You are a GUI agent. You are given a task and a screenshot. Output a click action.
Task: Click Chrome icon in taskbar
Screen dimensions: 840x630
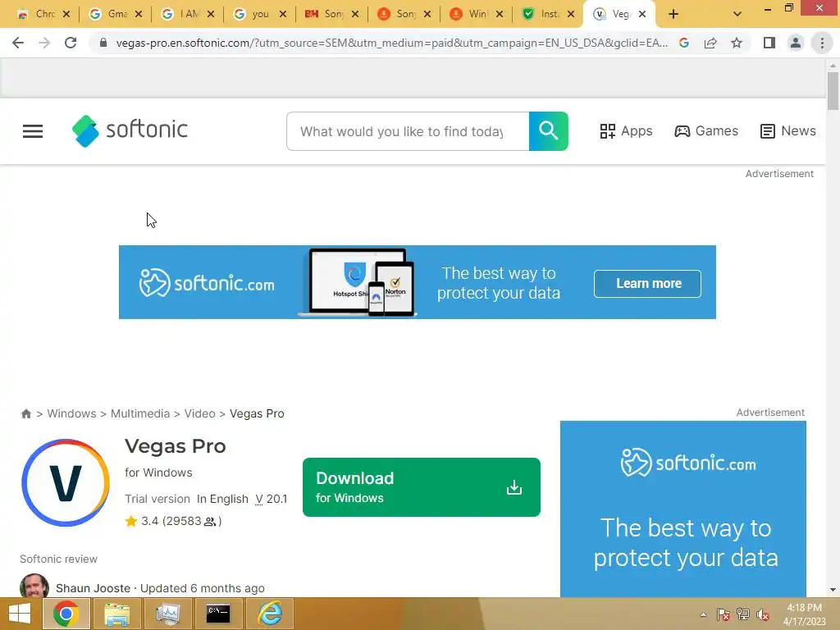[x=66, y=614]
